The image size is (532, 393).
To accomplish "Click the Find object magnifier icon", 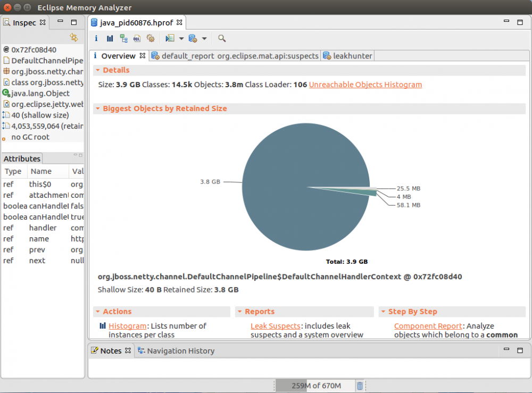I will pos(221,38).
